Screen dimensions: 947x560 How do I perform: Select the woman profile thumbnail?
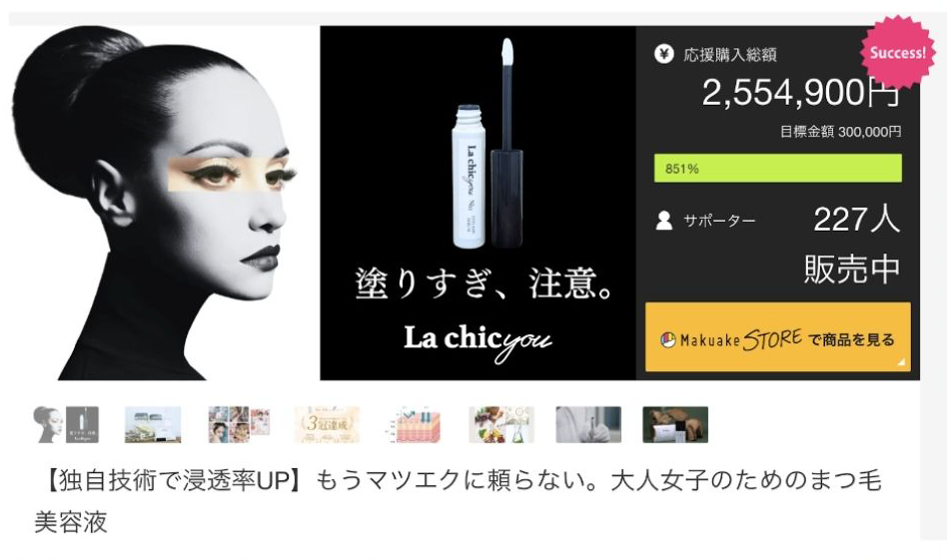[66, 425]
